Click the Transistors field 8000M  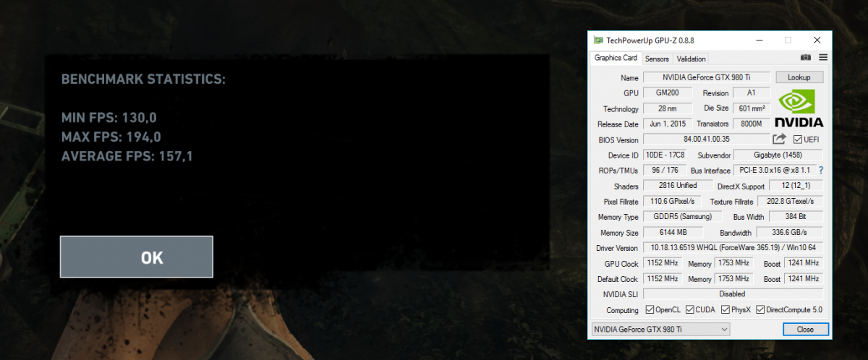(x=752, y=124)
